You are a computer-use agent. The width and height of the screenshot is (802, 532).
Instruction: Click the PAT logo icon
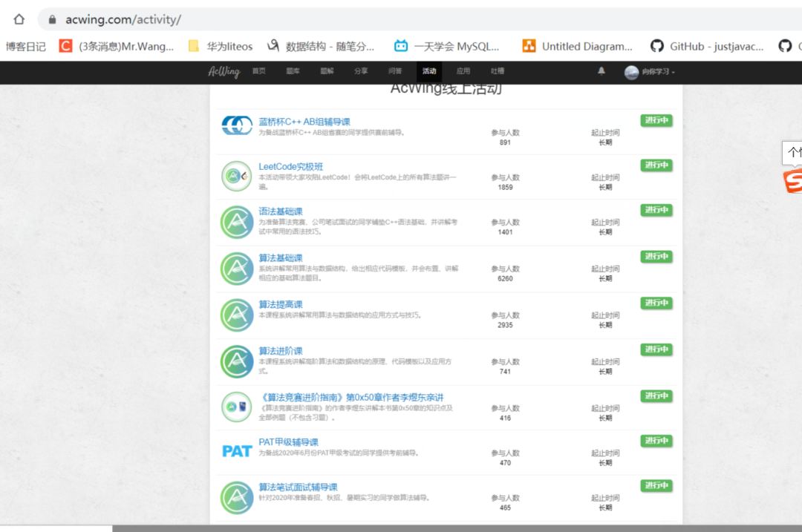237,451
